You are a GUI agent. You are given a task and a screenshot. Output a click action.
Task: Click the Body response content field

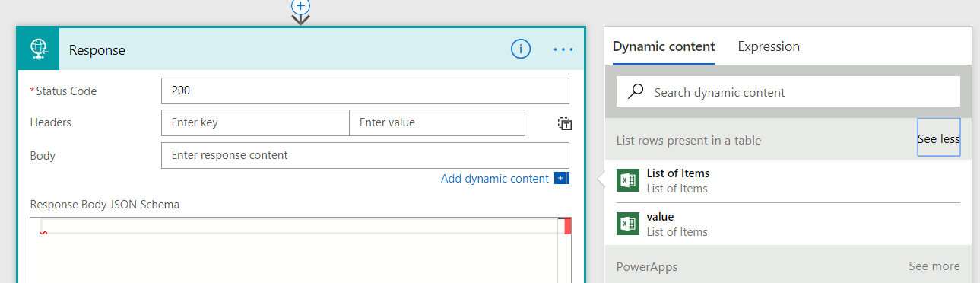tap(365, 155)
